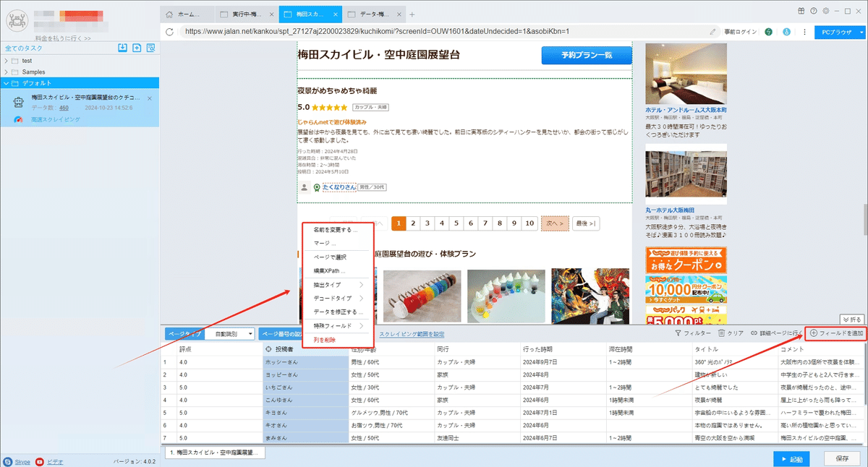Switch to the ホーム tab
Image resolution: width=868 pixels, height=467 pixels.
point(187,14)
